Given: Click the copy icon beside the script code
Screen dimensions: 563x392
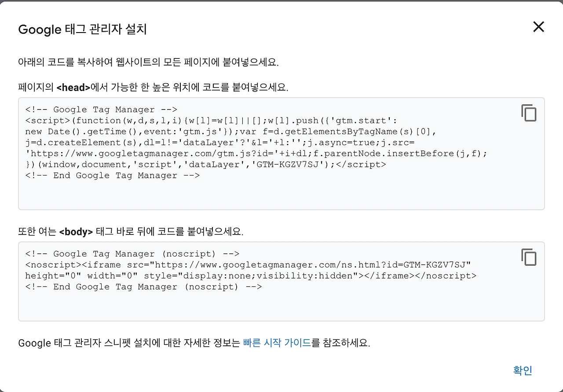Looking at the screenshot, I should pyautogui.click(x=529, y=113).
